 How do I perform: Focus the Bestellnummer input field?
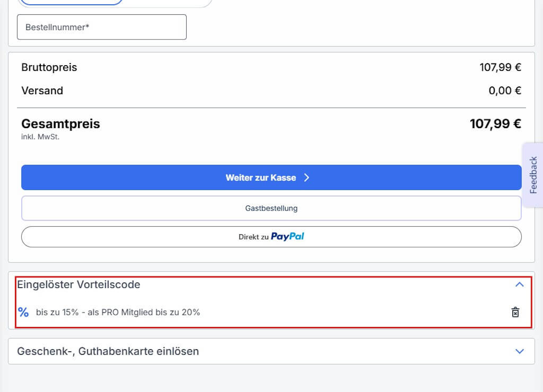pos(102,27)
